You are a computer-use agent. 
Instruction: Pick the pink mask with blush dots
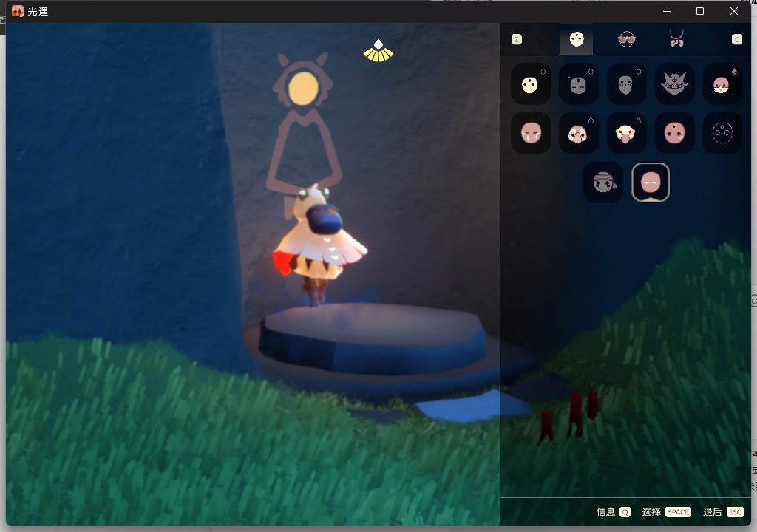tap(674, 133)
